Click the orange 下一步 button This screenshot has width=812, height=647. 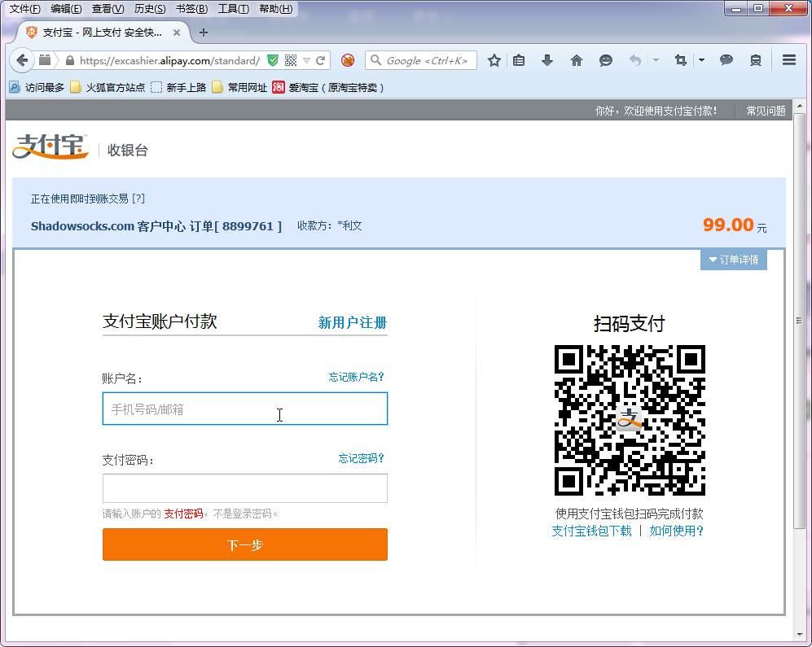pos(245,544)
